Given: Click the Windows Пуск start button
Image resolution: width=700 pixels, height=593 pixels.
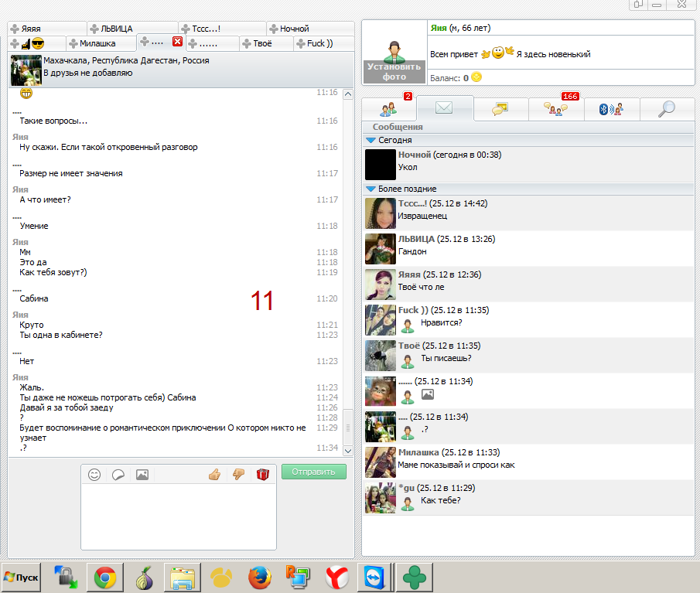Looking at the screenshot, I should tap(22, 578).
